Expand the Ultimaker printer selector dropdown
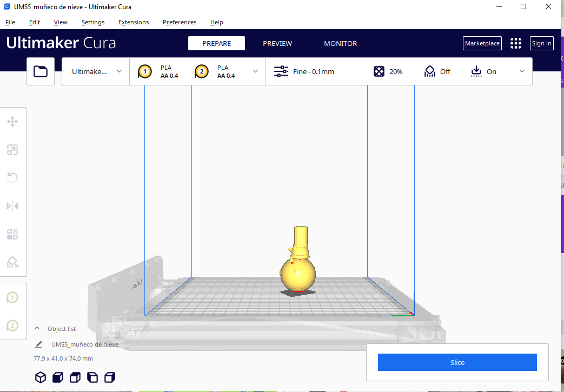564x392 pixels. pos(96,71)
